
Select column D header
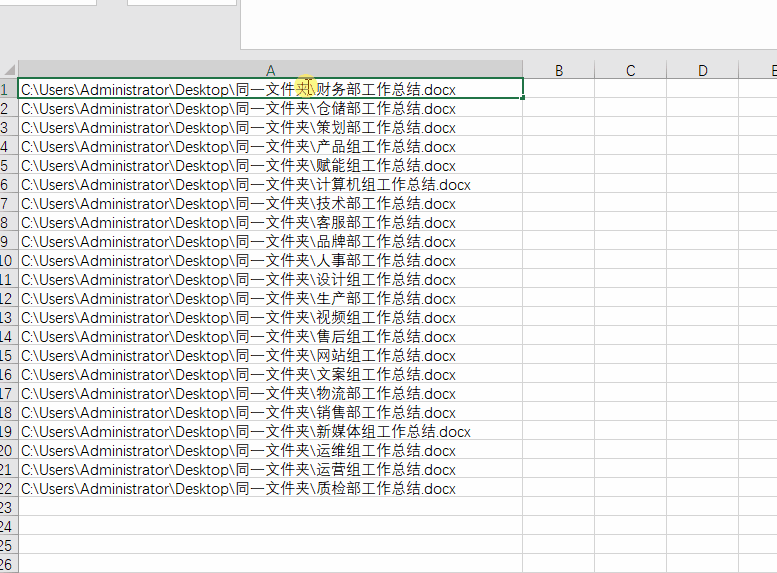(702, 70)
